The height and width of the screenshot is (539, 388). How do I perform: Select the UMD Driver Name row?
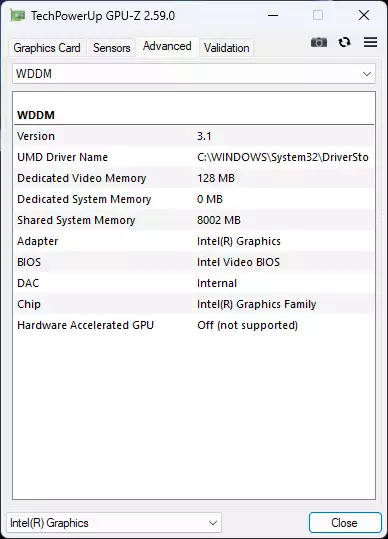[194, 157]
